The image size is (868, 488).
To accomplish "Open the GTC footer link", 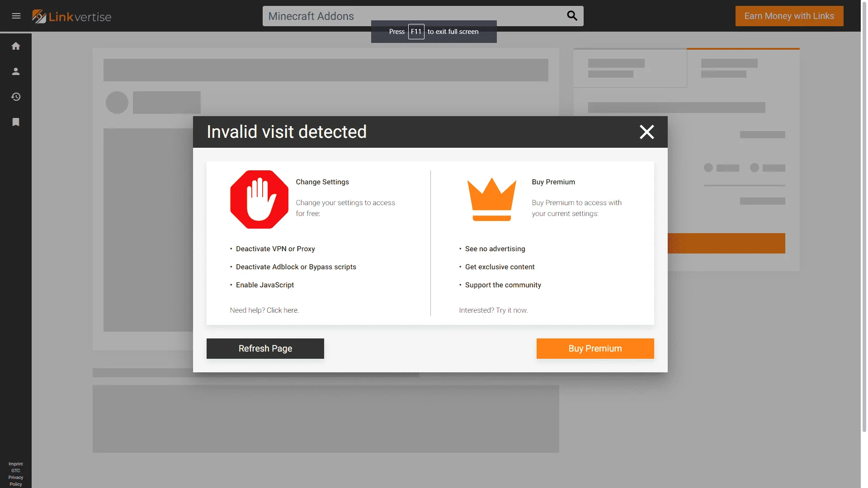I will pos(16,471).
